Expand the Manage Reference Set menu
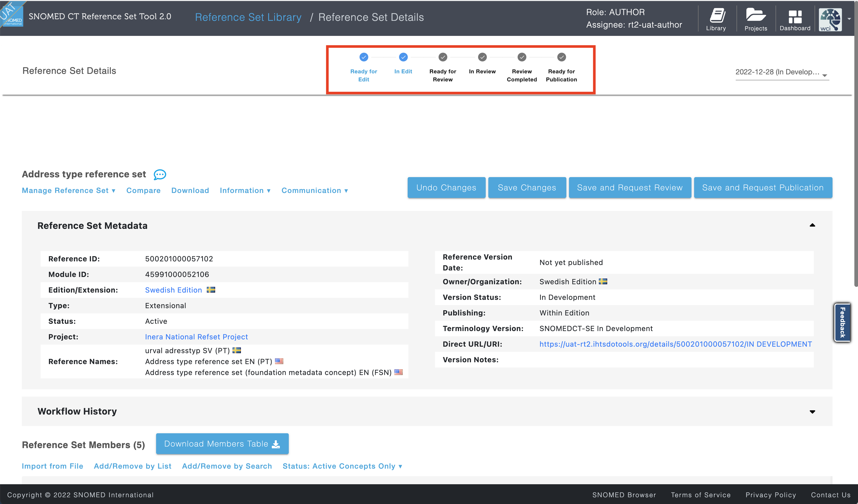858x504 pixels. tap(69, 190)
